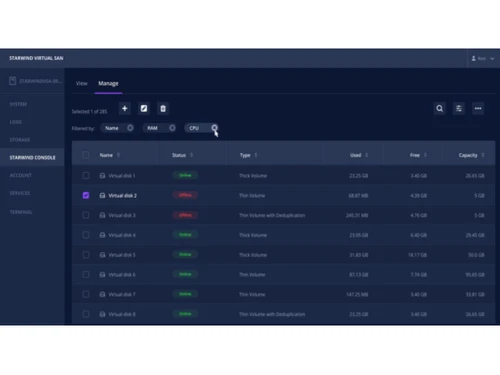This screenshot has width=500, height=375.
Task: Click Offline status of Virtual disk 3
Action: [x=185, y=215]
